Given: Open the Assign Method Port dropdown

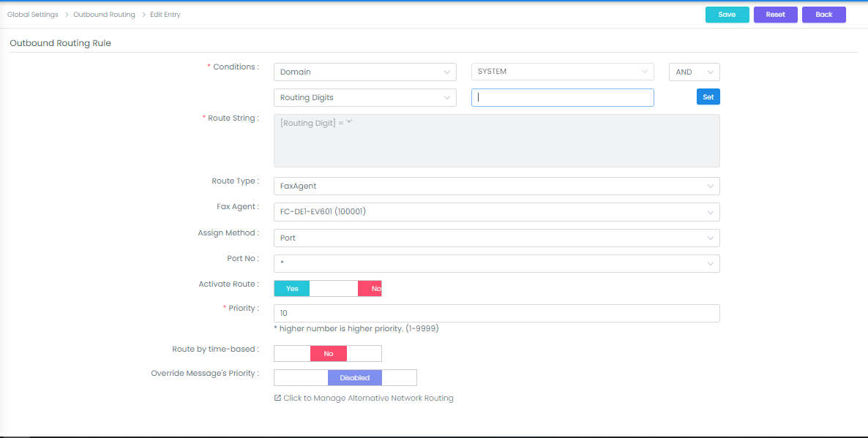Looking at the screenshot, I should tap(496, 238).
